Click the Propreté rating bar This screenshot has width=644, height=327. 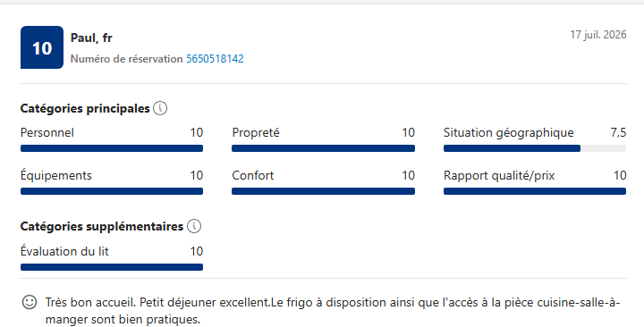point(323,148)
